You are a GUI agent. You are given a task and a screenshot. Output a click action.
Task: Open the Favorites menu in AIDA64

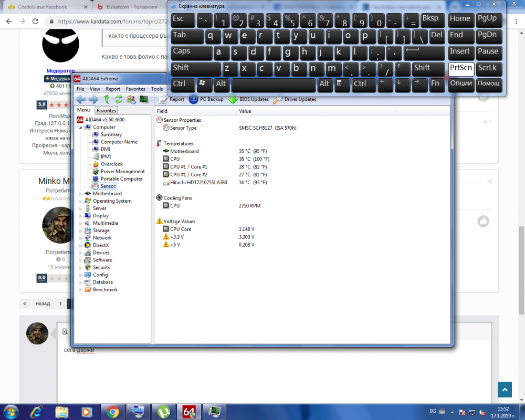click(135, 89)
